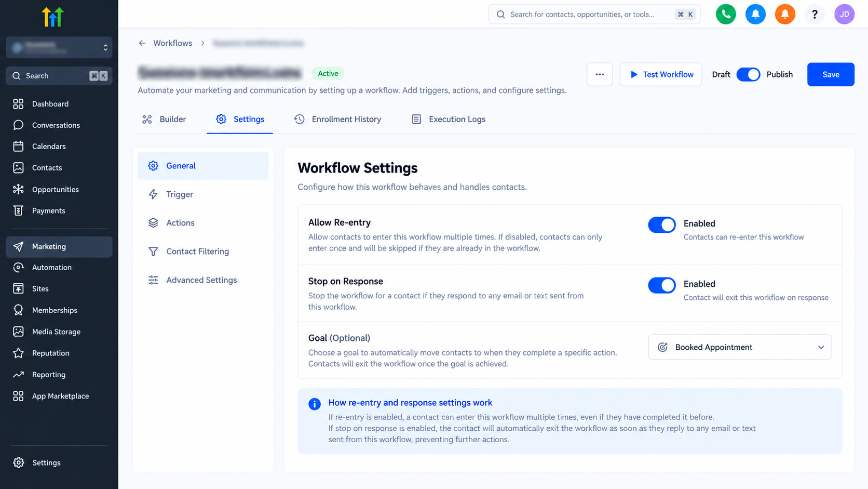Click the Draft label
This screenshot has width=868, height=489.
pyautogui.click(x=721, y=74)
